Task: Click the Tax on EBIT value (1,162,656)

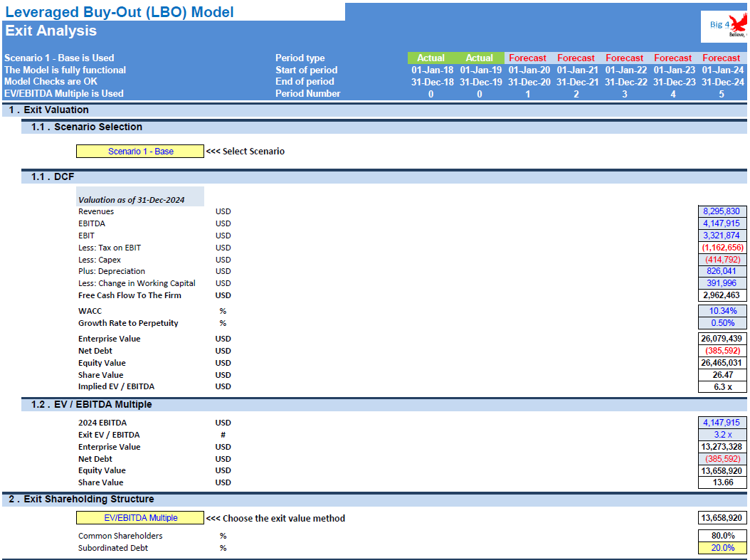Action: click(722, 248)
